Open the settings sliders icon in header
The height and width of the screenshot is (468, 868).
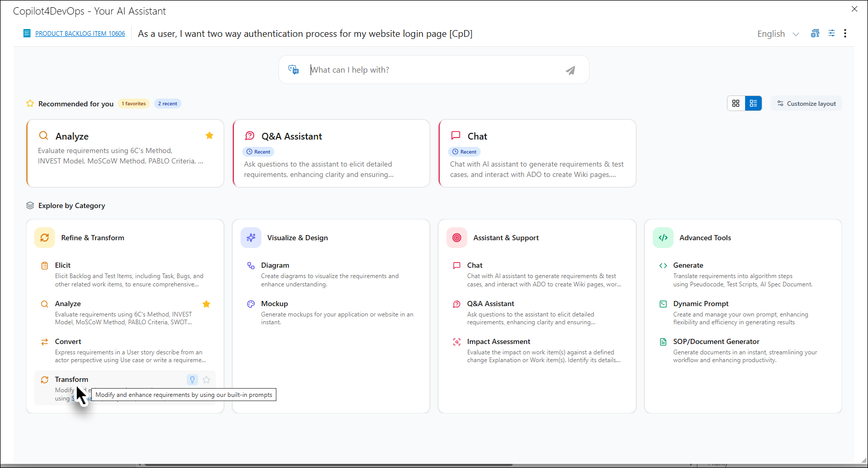[x=831, y=33]
